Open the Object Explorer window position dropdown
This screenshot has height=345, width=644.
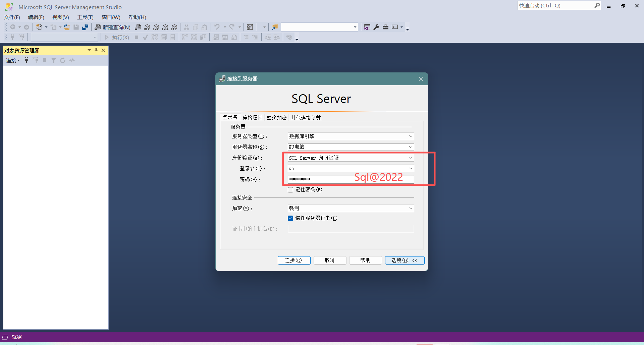pos(89,50)
